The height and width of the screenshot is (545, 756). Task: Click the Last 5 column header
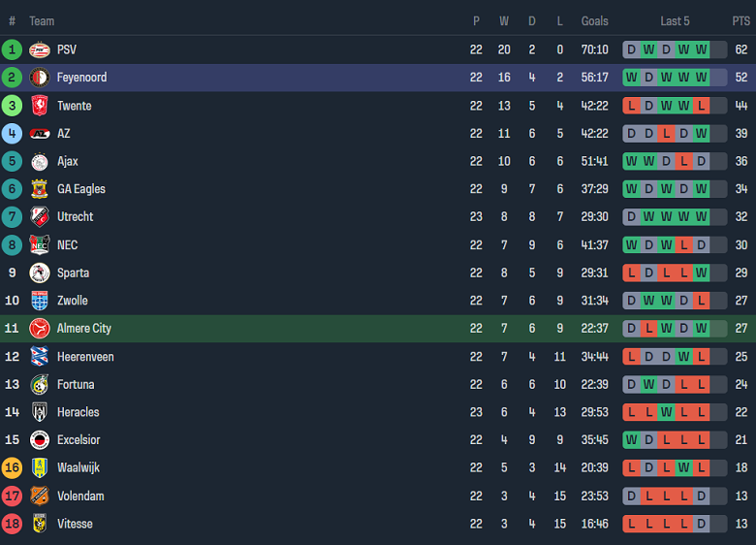675,21
